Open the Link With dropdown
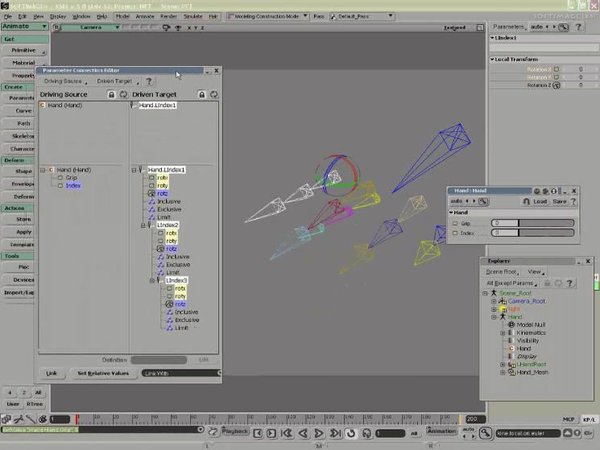This screenshot has height=450, width=600. point(178,373)
